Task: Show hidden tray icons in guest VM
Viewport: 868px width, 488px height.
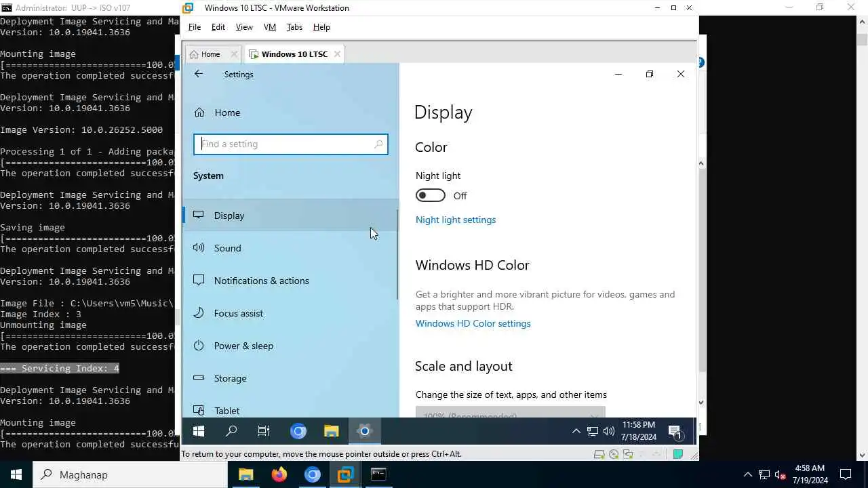Action: [x=576, y=431]
